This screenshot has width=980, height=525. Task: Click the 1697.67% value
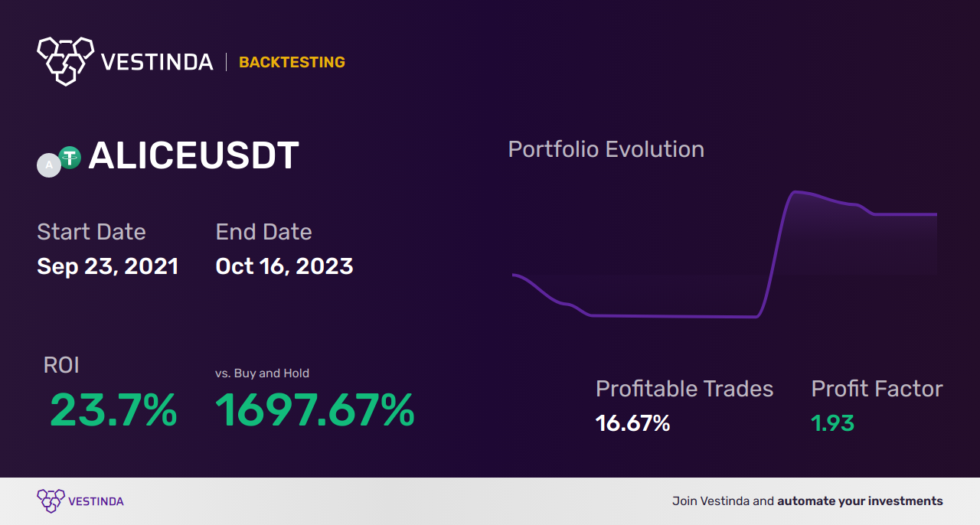pos(315,410)
